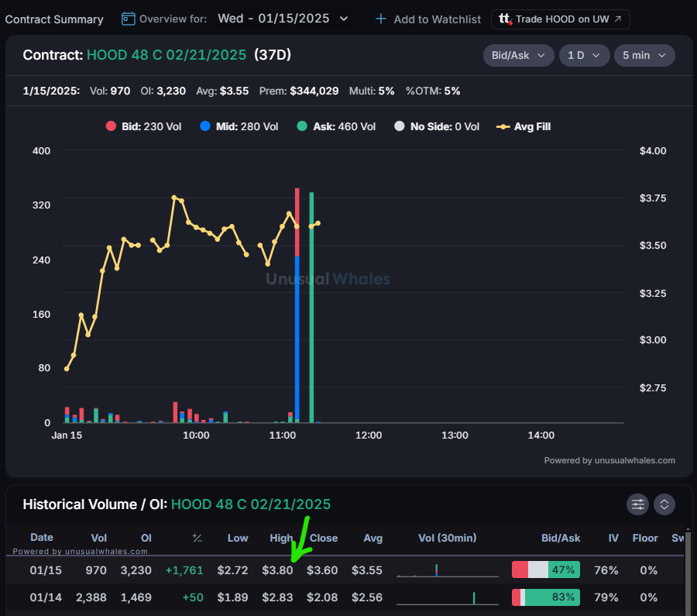This screenshot has height=616, width=697.
Task: Click the calendar icon beside Overview for
Action: pos(128,19)
